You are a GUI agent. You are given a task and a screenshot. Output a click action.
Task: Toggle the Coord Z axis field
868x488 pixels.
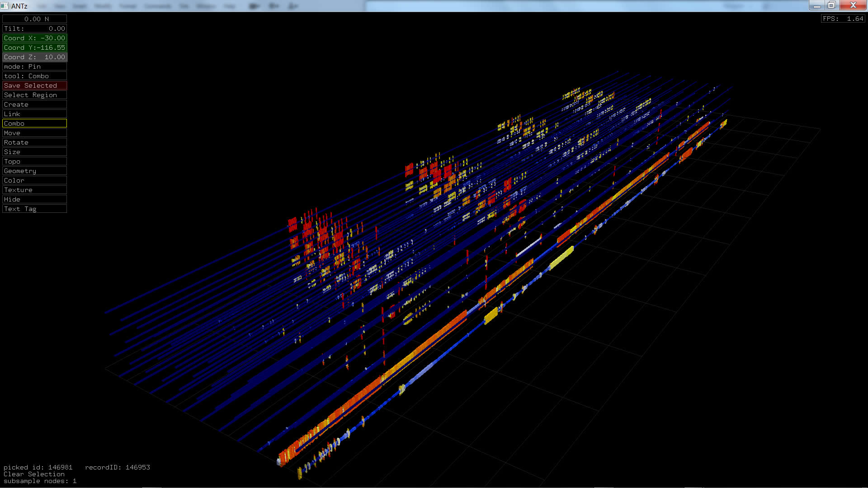coord(34,57)
